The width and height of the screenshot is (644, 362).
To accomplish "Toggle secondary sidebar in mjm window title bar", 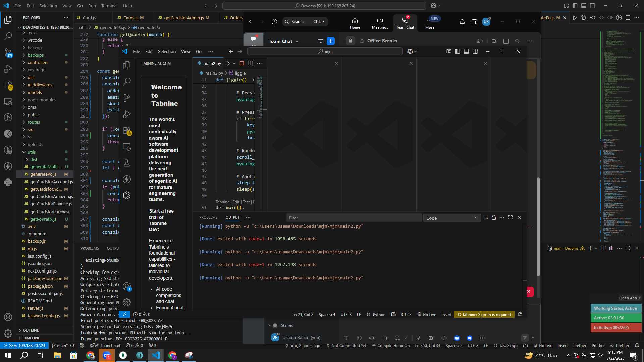I will click(475, 52).
